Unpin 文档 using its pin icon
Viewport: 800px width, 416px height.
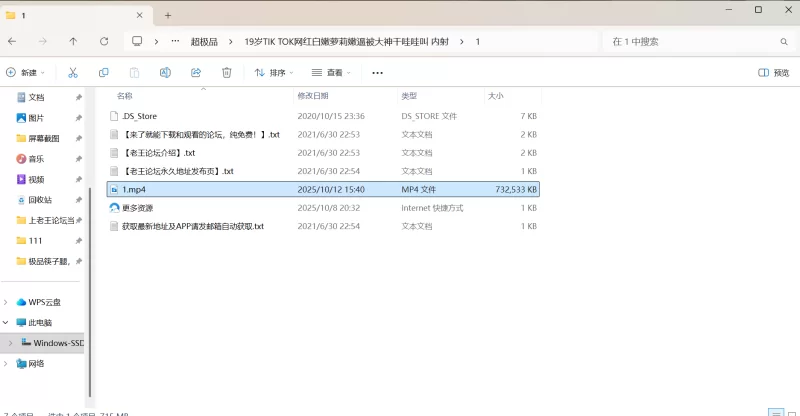[79, 97]
